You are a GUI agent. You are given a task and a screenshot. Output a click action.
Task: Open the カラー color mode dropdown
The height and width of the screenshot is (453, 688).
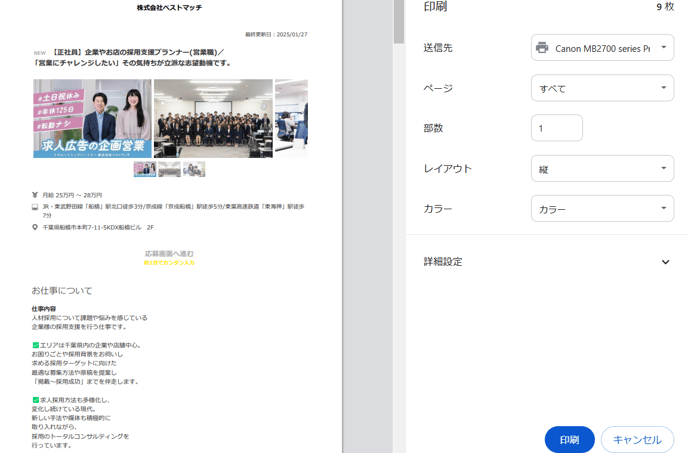602,209
